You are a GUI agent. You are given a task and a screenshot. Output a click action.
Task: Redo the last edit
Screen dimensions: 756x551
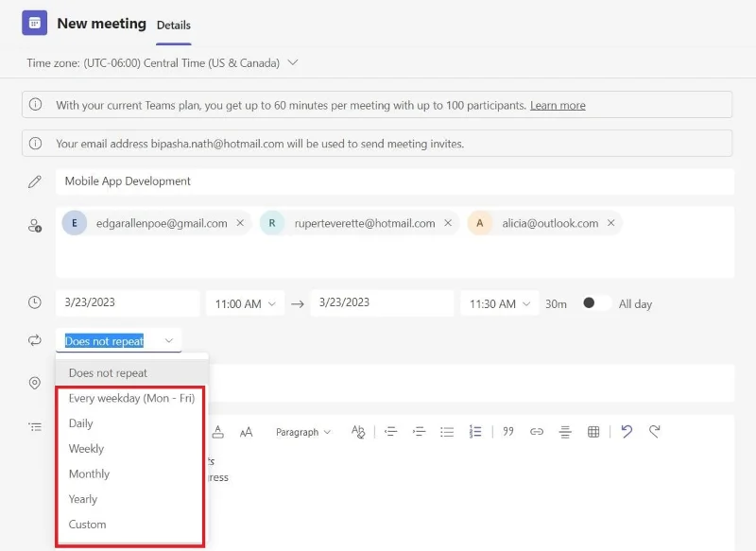point(654,431)
